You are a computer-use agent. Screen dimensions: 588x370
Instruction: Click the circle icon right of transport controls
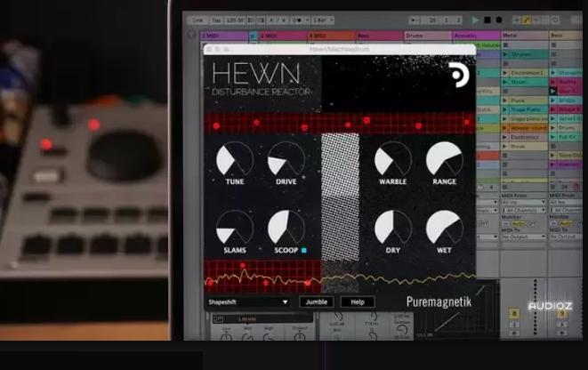555,20
